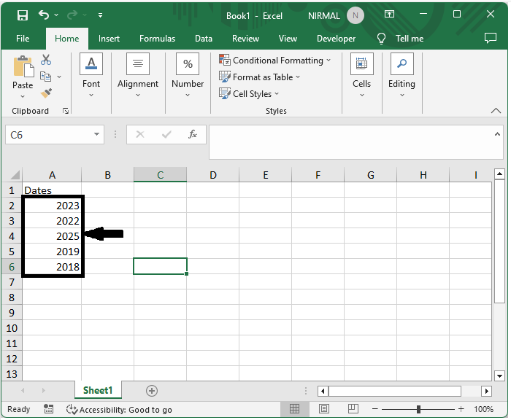The height and width of the screenshot is (420, 511).
Task: Switch to Normal view icon
Action: (294, 408)
